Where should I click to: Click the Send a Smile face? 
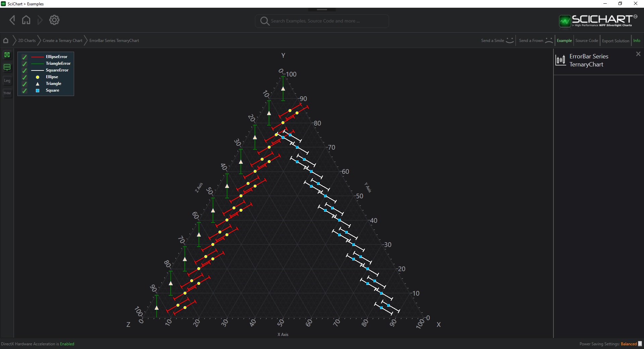(509, 41)
